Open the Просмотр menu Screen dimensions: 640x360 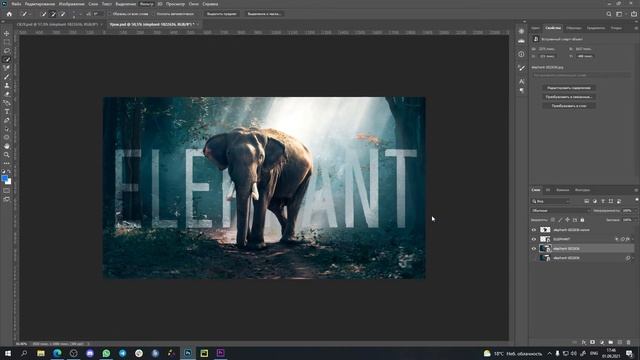tap(175, 4)
